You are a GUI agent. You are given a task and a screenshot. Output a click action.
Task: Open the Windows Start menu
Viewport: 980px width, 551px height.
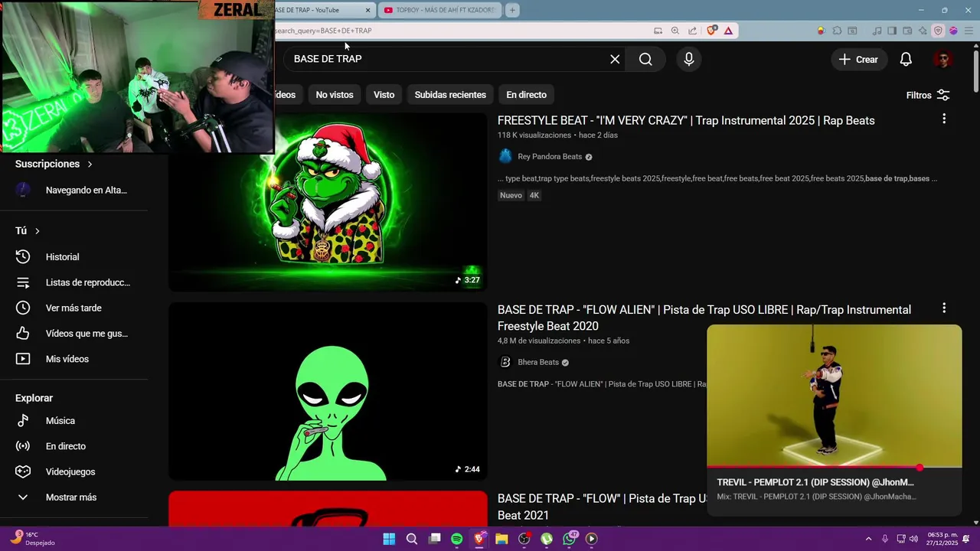coord(389,539)
